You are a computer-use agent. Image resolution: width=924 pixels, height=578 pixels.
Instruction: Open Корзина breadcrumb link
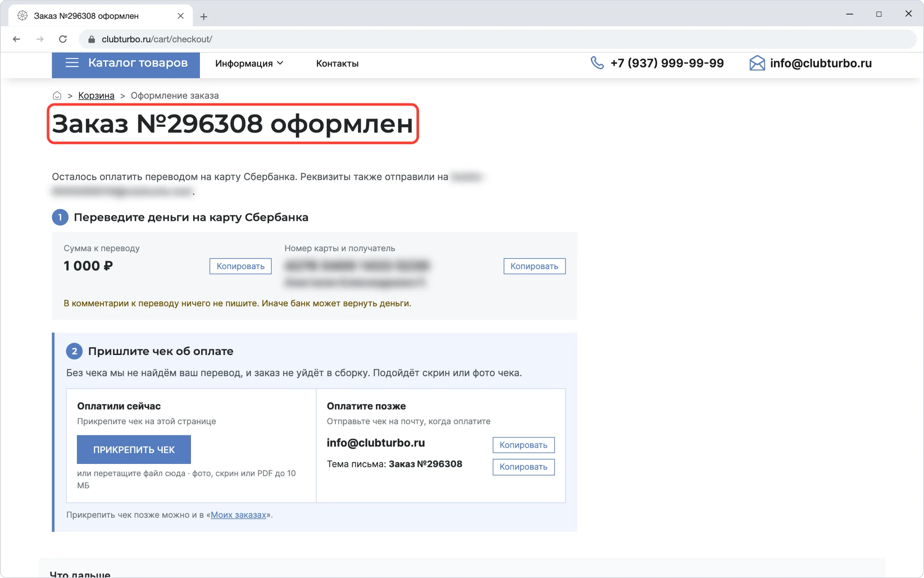point(96,96)
